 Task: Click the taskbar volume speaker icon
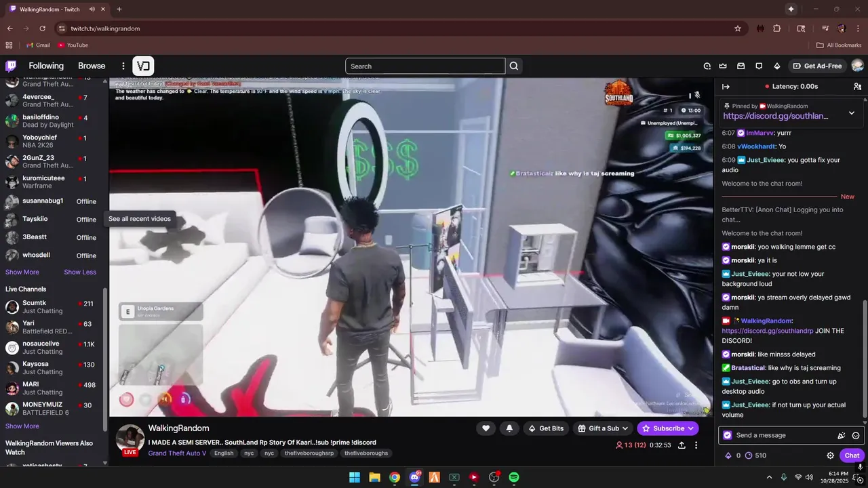tap(809, 477)
